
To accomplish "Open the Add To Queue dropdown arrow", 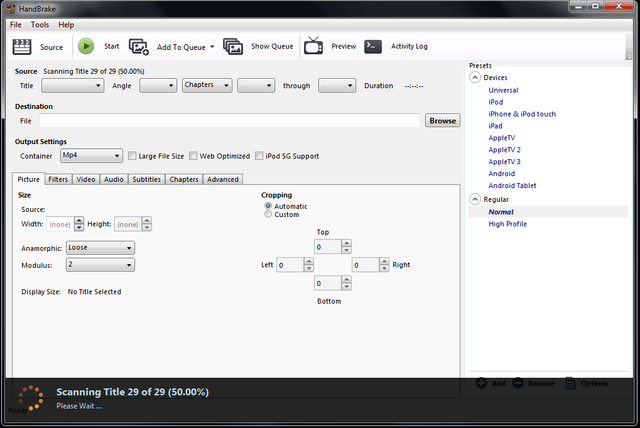I will coord(212,47).
